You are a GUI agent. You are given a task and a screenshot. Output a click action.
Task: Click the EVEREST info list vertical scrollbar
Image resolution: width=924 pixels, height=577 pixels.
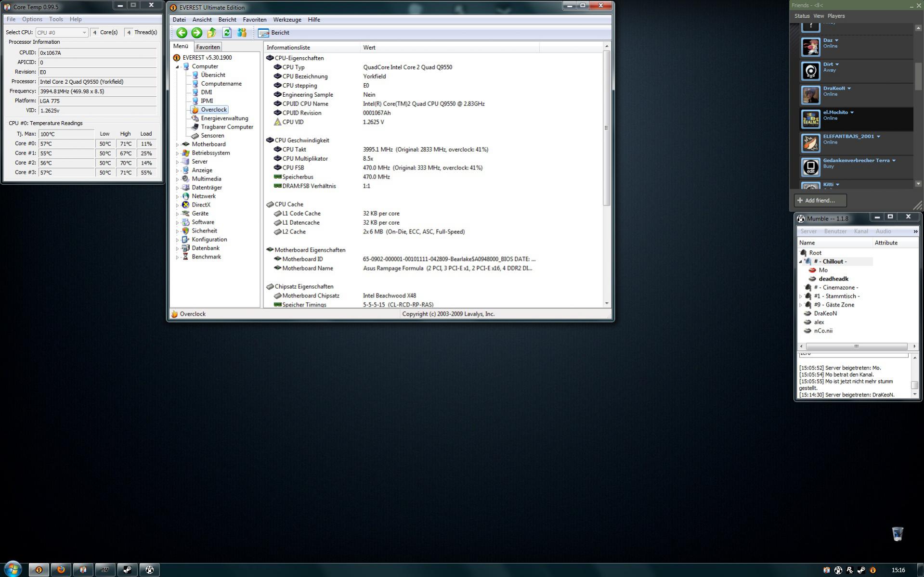(606, 128)
